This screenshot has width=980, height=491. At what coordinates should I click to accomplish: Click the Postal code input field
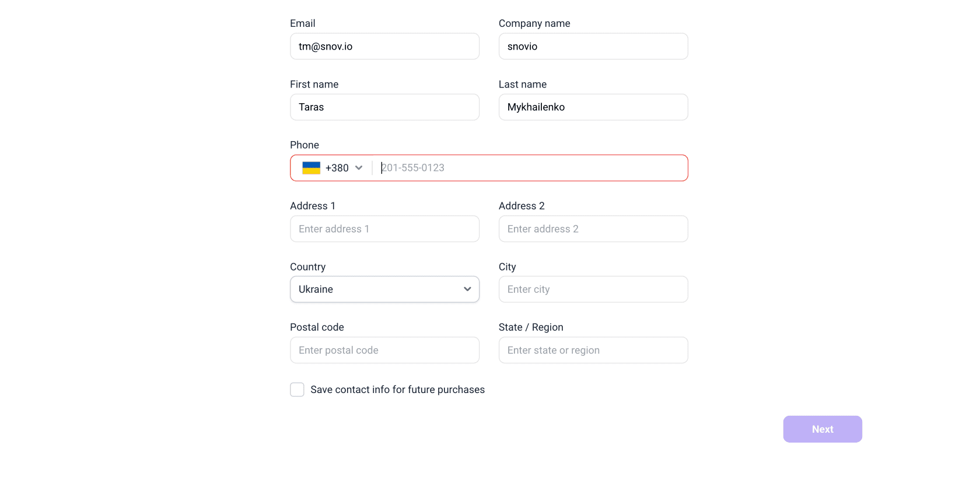click(x=384, y=350)
